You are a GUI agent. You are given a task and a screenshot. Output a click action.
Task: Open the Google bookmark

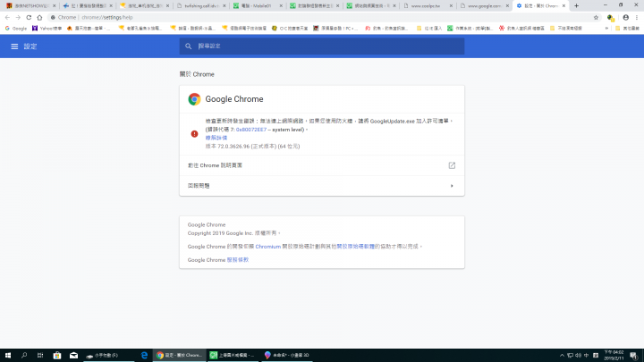click(x=15, y=29)
